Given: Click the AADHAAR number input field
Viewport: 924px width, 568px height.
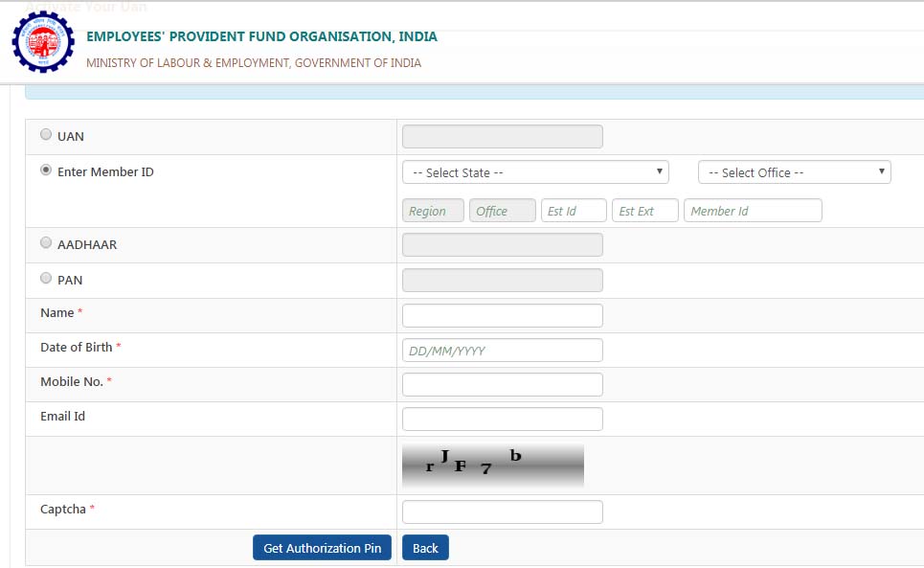Looking at the screenshot, I should click(502, 244).
